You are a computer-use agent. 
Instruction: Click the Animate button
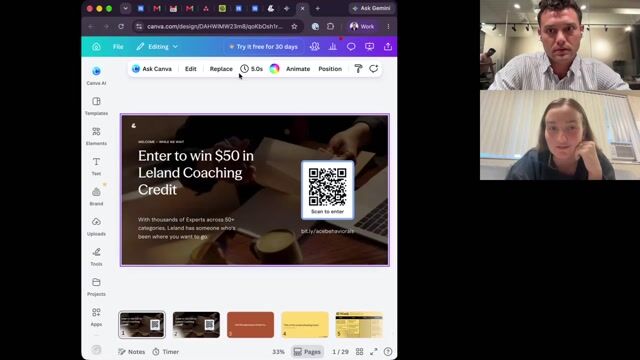pos(298,69)
